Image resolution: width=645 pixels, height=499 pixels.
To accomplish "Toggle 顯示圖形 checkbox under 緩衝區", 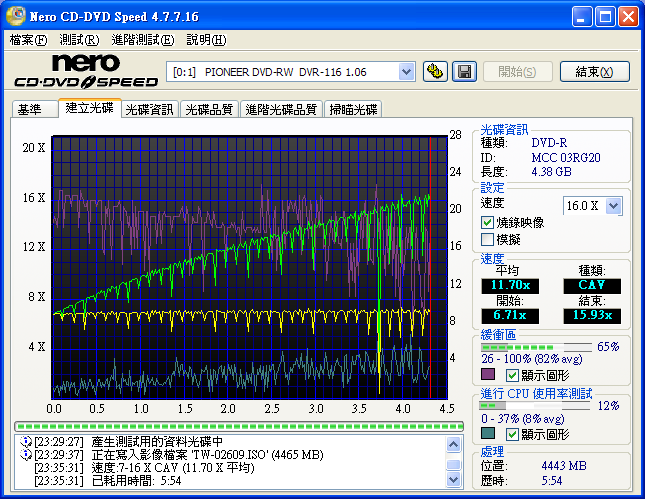I will (513, 375).
